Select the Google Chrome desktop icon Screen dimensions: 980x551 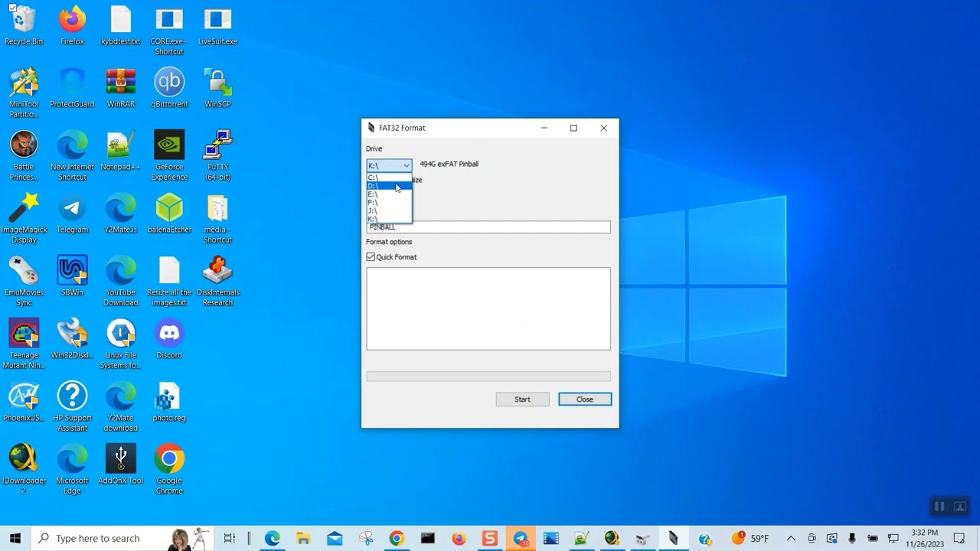[x=169, y=469]
